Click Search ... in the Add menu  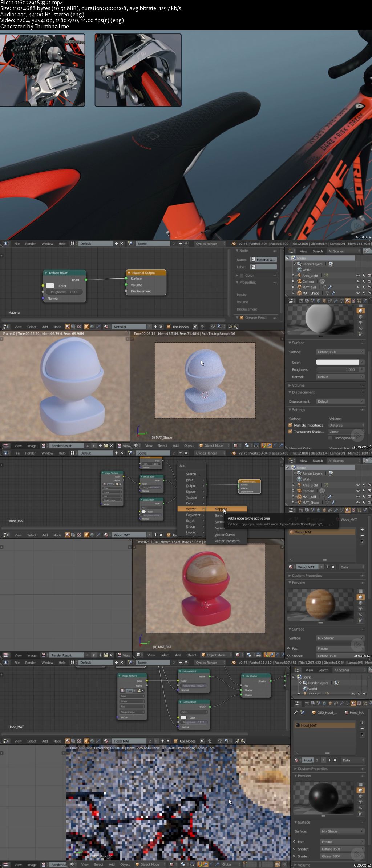coord(192,474)
